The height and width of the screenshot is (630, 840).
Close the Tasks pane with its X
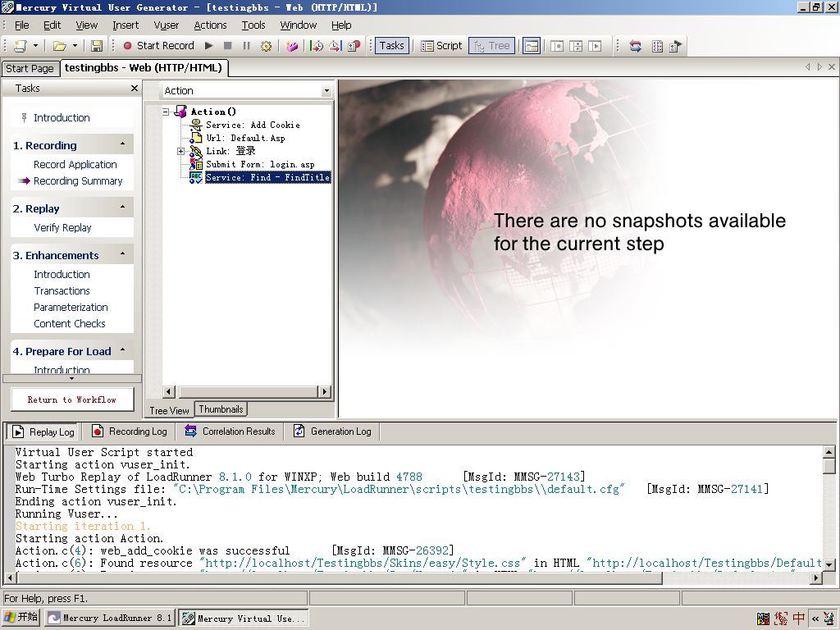(135, 88)
